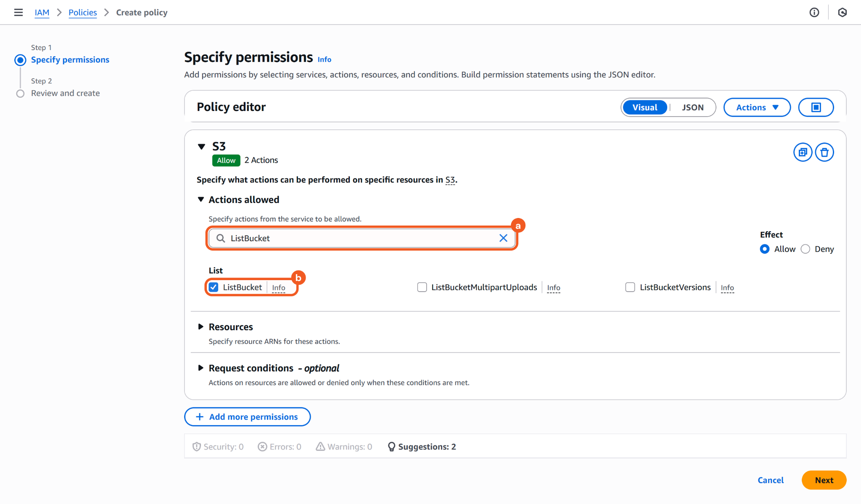Clear the ListBucket search field
This screenshot has height=504, width=861.
click(x=503, y=238)
